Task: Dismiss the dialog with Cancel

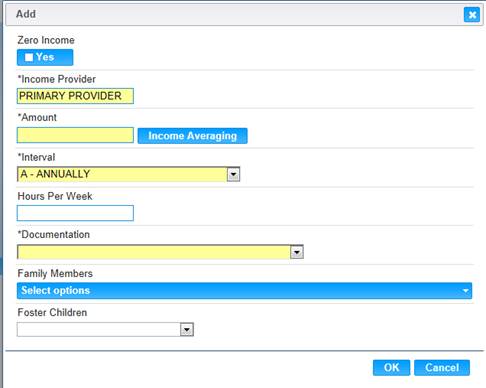Action: [442, 367]
